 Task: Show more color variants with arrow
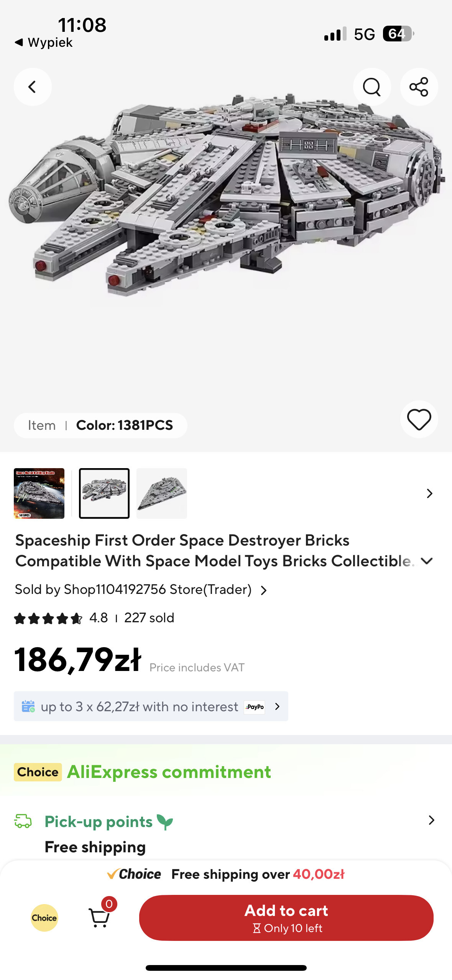pyautogui.click(x=429, y=493)
